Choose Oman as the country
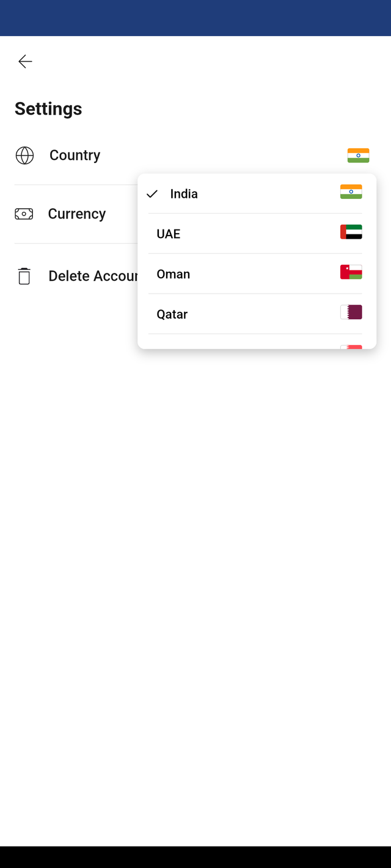The width and height of the screenshot is (391, 868). (x=257, y=274)
